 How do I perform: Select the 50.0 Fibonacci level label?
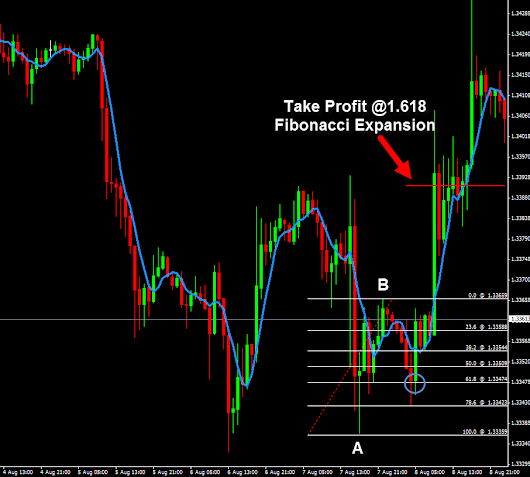[486, 363]
